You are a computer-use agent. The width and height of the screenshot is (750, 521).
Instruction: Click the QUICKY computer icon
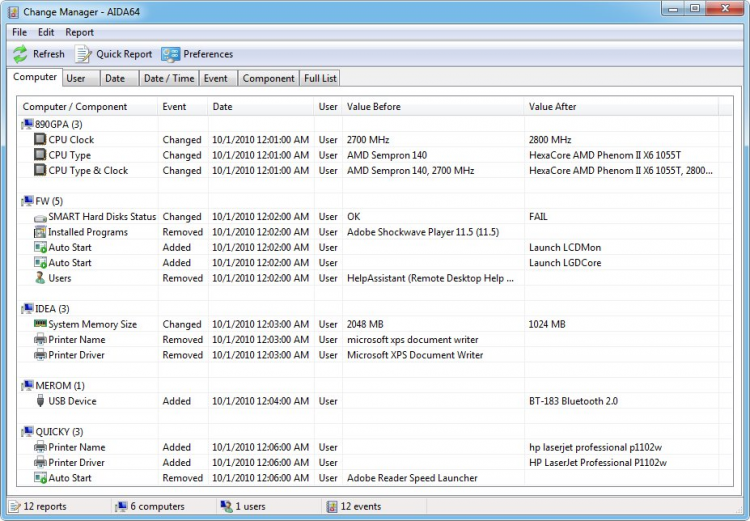coord(28,432)
